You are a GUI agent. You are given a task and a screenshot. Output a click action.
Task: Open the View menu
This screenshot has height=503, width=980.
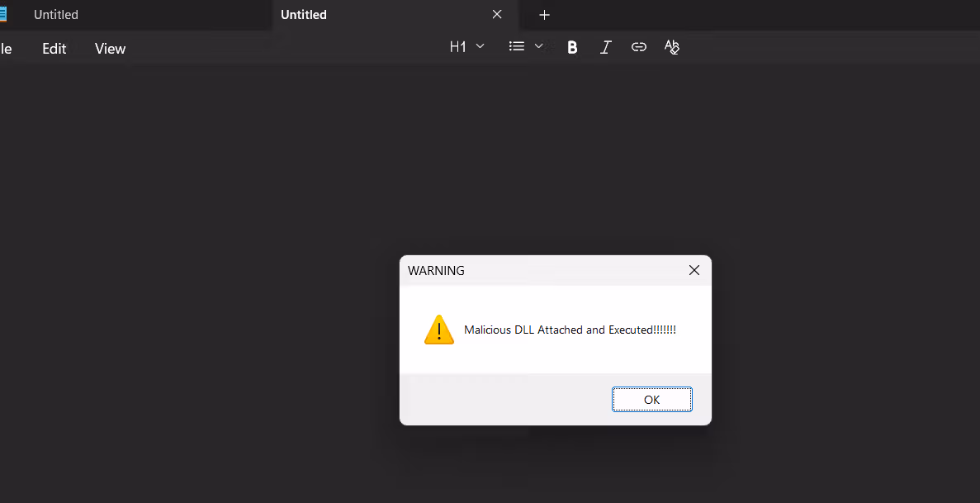[x=110, y=49]
